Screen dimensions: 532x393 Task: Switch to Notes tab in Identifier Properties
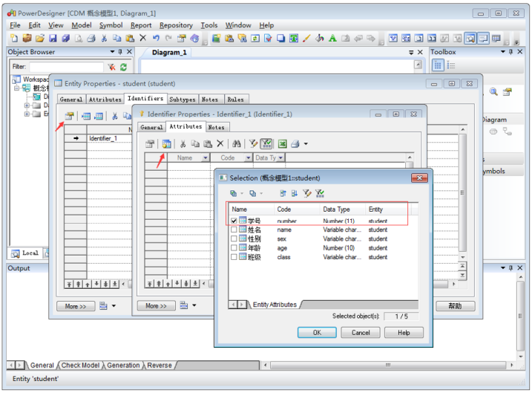(x=216, y=127)
